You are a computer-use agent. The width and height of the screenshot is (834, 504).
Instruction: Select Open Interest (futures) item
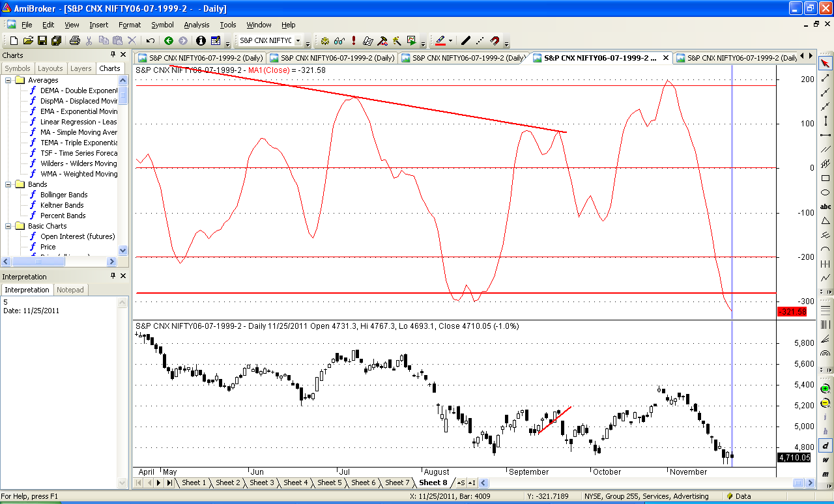(78, 236)
